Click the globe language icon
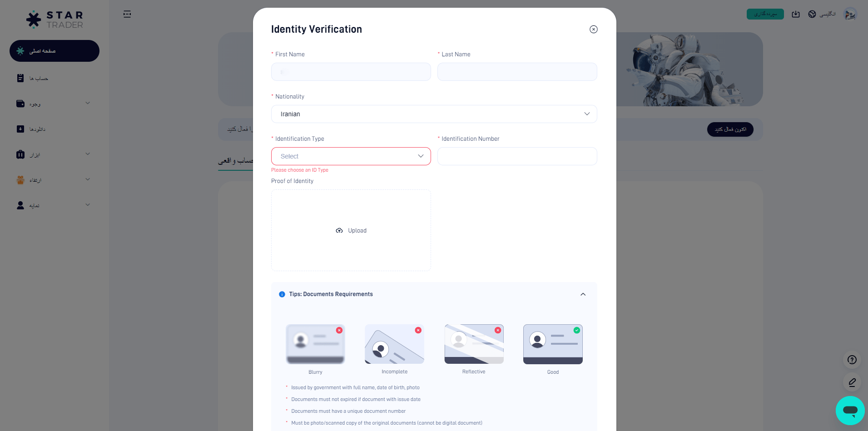The image size is (868, 431). point(812,14)
